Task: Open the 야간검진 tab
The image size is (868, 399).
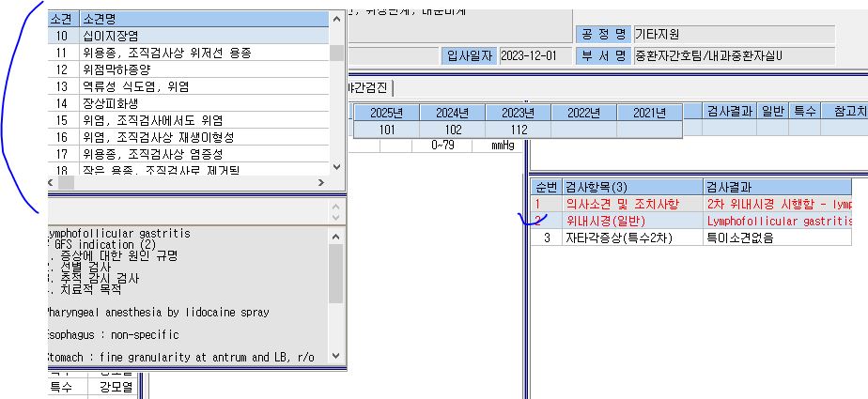Action: 368,87
